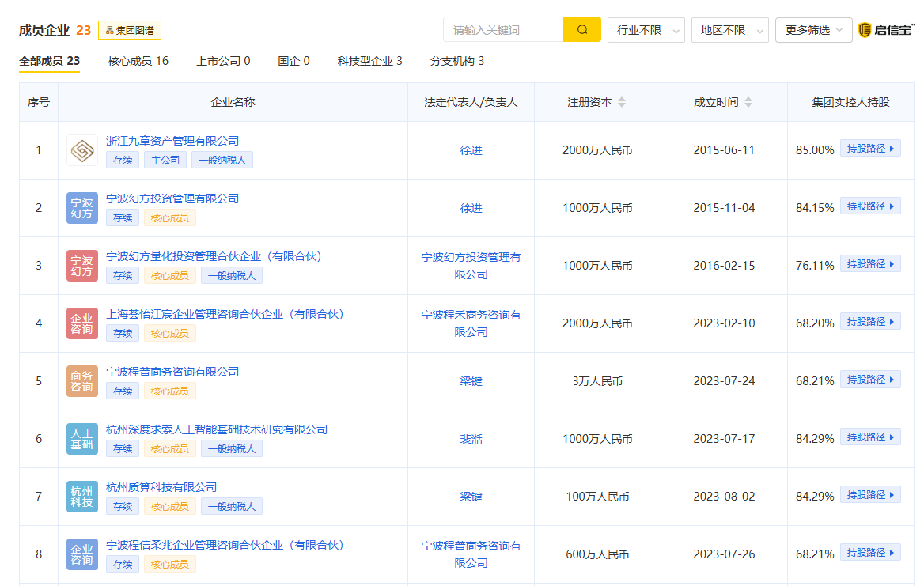Open 杭州深度求索人工智能基础技术研究有限公司 company link
The width and height of the screenshot is (924, 586).
coord(217,429)
